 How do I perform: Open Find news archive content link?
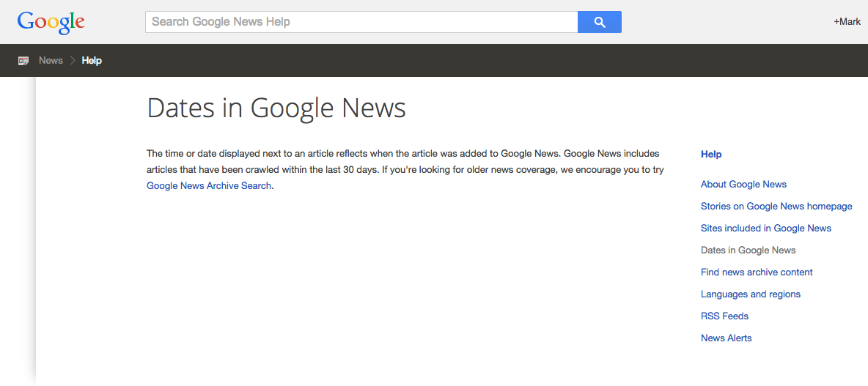(757, 272)
